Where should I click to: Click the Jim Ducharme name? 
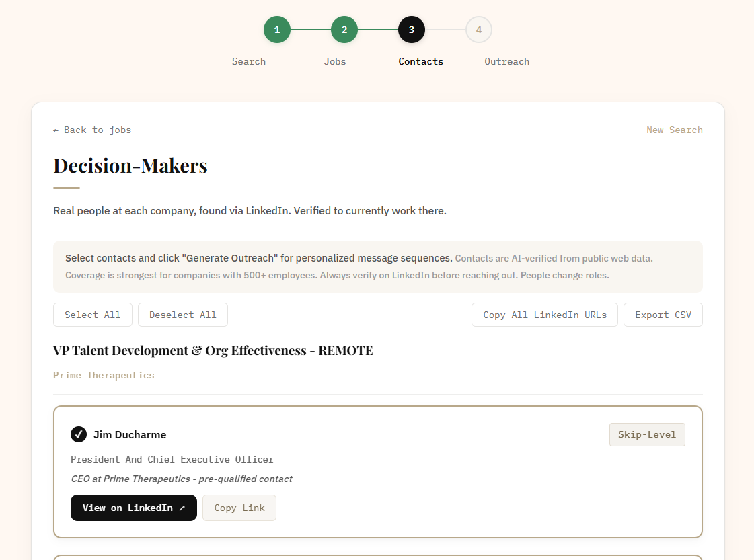tap(130, 434)
